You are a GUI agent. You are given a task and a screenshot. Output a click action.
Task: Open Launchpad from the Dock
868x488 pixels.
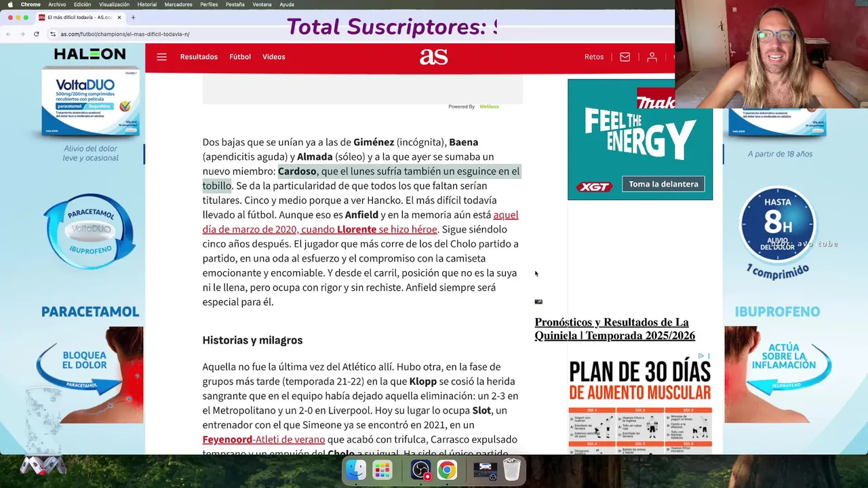(382, 470)
